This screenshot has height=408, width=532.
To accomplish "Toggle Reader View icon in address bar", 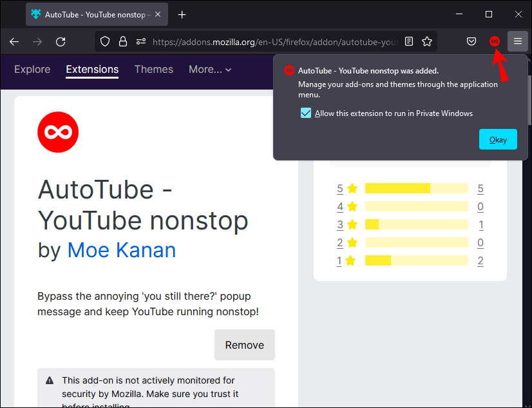I will (x=409, y=41).
